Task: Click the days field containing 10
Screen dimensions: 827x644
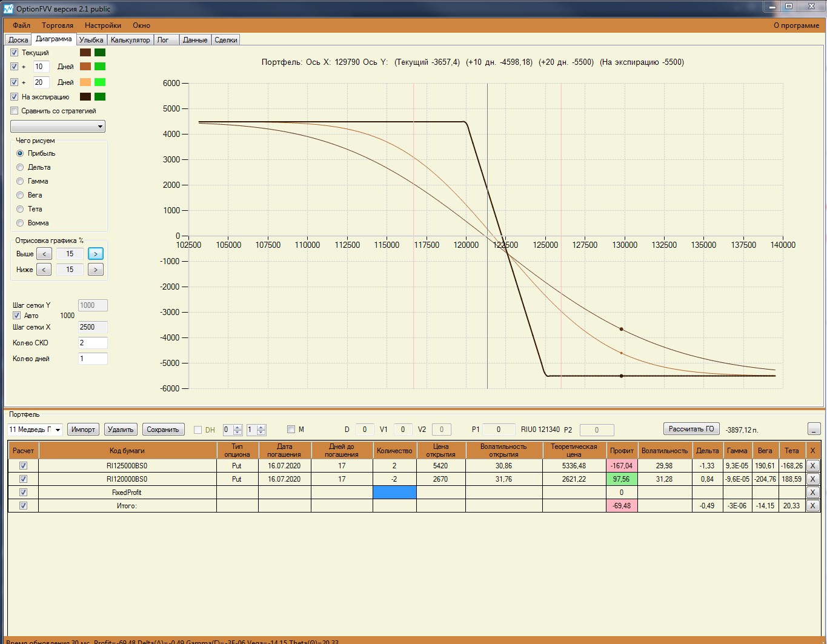Action: tap(41, 67)
